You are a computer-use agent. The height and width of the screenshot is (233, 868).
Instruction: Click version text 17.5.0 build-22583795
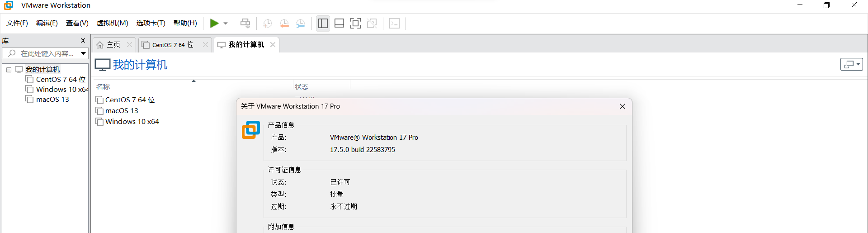pyautogui.click(x=363, y=150)
